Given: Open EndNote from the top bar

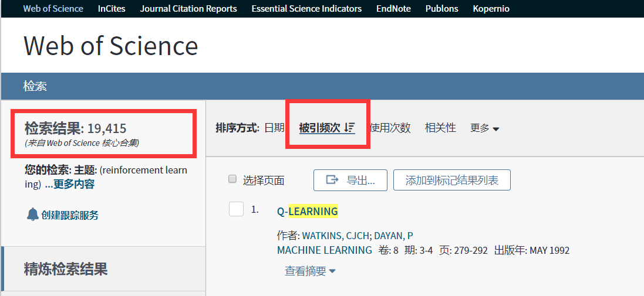Looking at the screenshot, I should [393, 9].
